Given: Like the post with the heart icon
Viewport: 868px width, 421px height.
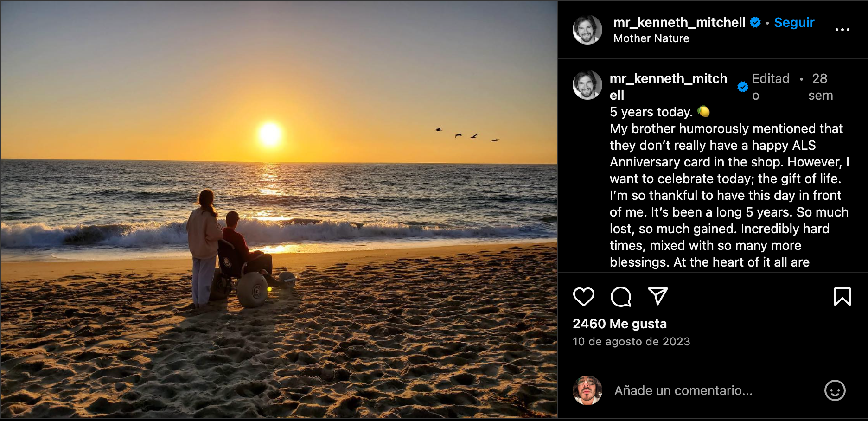Looking at the screenshot, I should [583, 297].
